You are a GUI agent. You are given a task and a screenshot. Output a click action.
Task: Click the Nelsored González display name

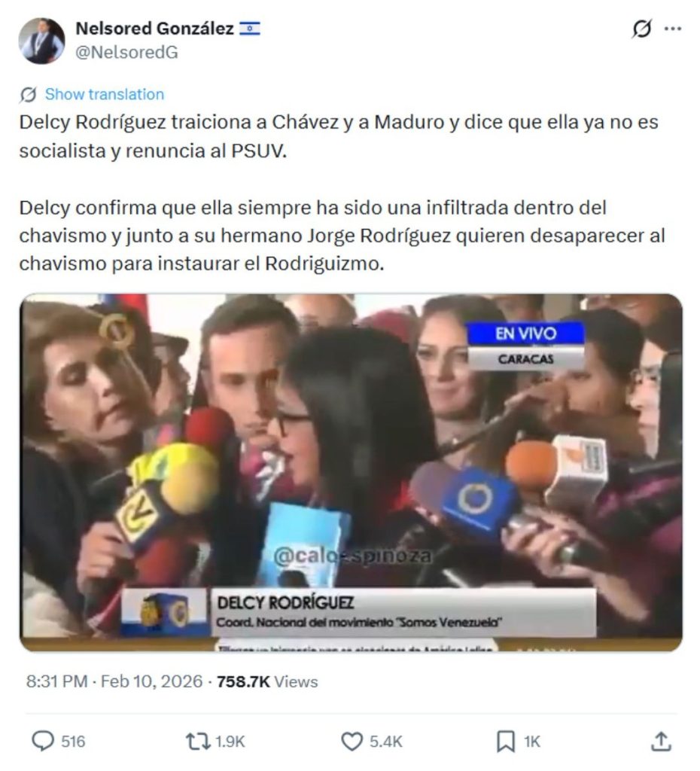(x=154, y=29)
